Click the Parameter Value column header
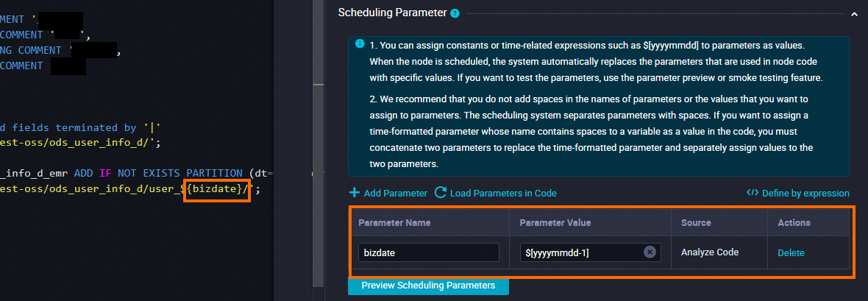868x301 pixels. tap(555, 222)
